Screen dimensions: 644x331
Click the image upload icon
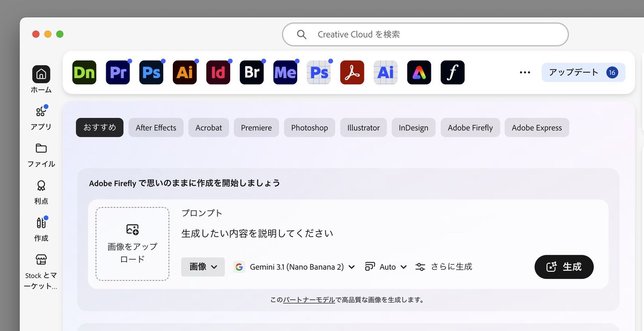pos(133,229)
